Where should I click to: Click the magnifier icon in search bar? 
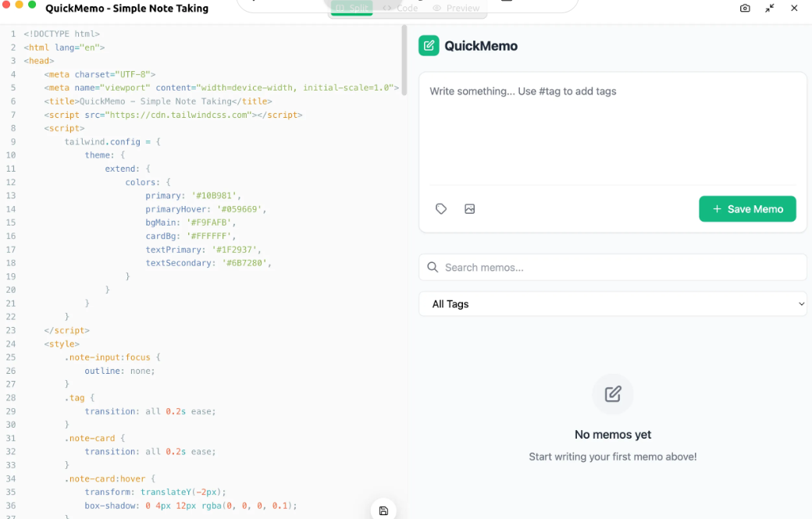tap(433, 268)
